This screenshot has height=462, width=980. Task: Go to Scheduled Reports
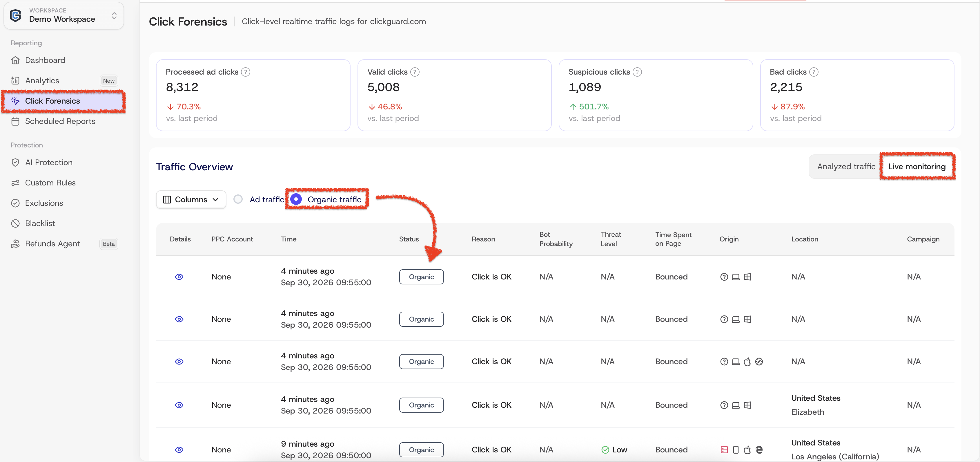(60, 121)
